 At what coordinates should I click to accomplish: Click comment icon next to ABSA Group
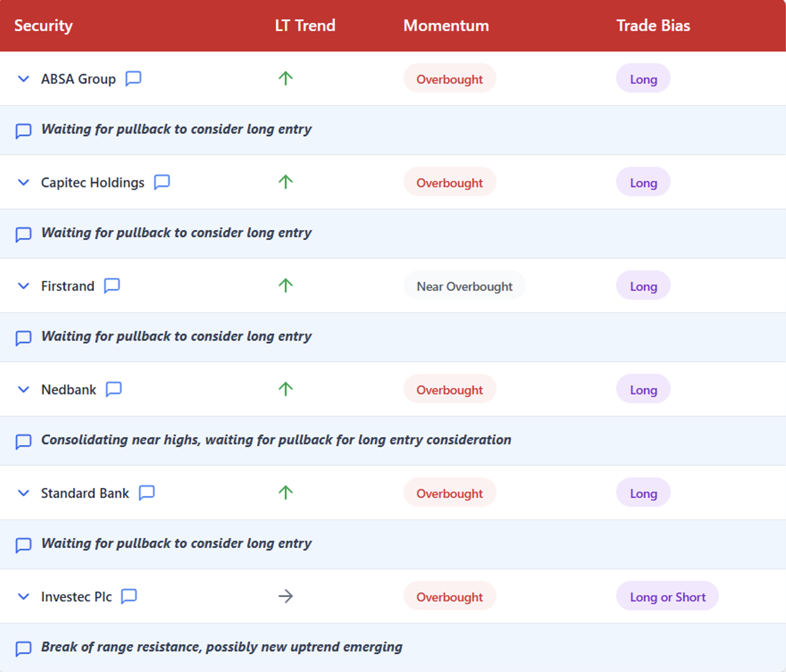pyautogui.click(x=133, y=79)
